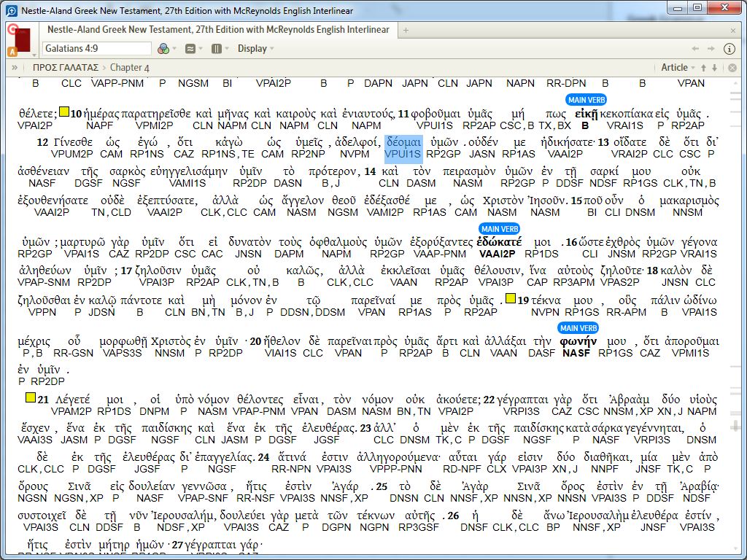Click the resource information icon

pos(729,49)
